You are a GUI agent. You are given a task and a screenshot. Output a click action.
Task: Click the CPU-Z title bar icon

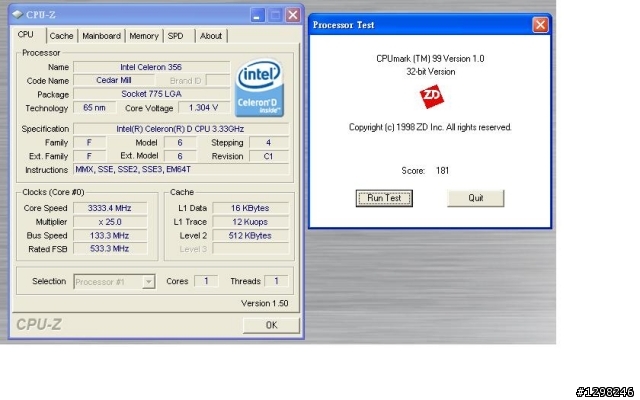click(x=18, y=15)
